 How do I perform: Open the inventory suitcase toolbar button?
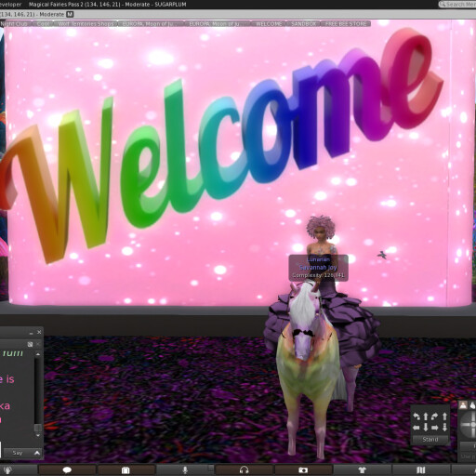tap(126, 470)
